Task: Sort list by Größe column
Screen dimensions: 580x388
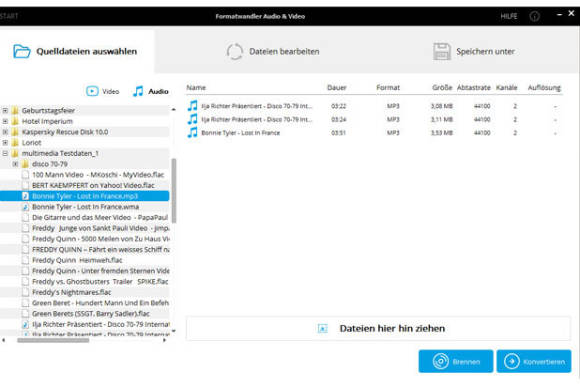Action: 442,88
